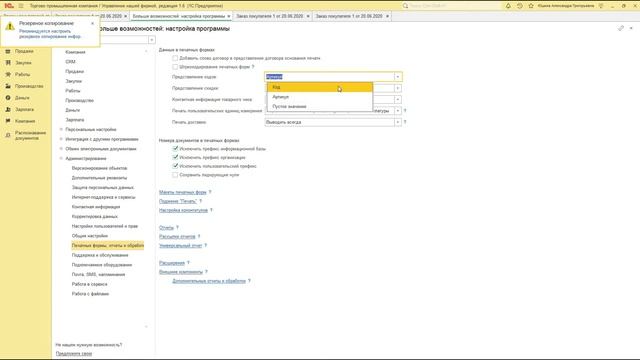The width and height of the screenshot is (640, 360).
Task: Uncheck Исключить пользовательский префикс
Action: coord(175,166)
